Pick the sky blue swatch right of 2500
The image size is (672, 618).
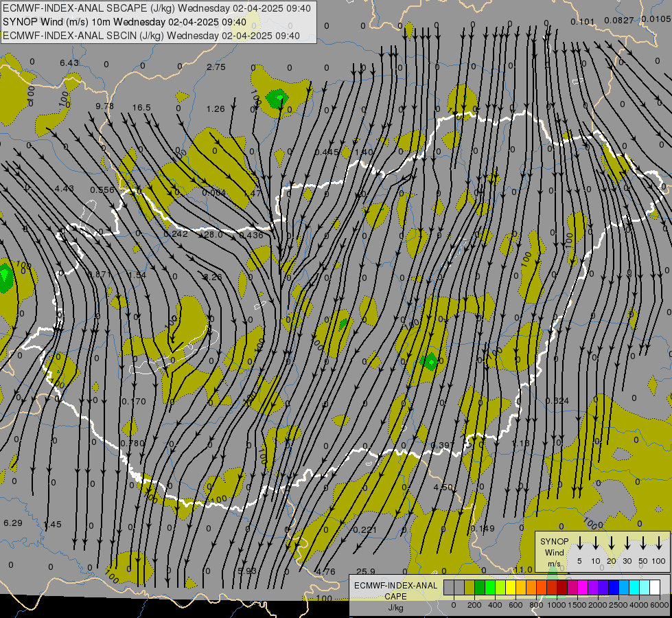(x=623, y=588)
